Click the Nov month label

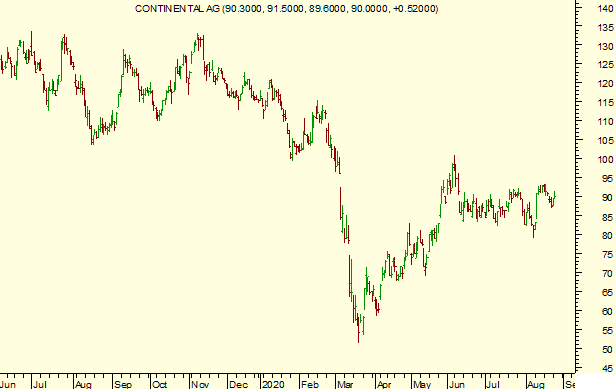pos(200,384)
